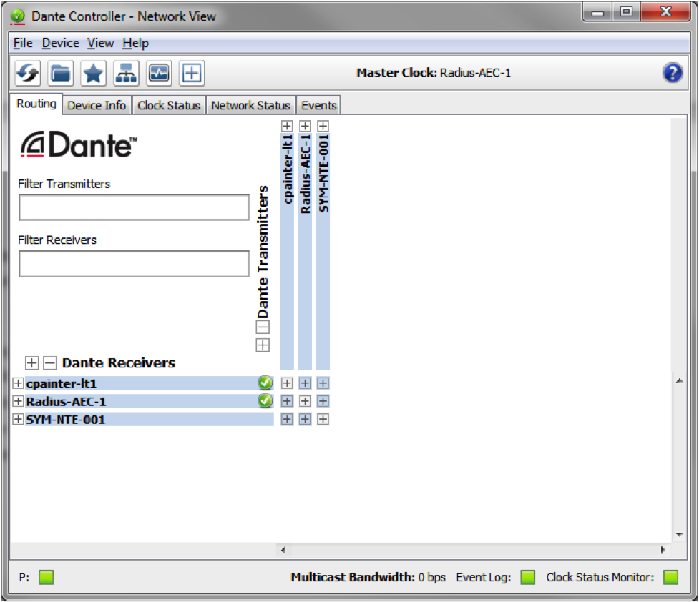699x602 pixels.
Task: Click the Event Log green status indicator
Action: 527,577
